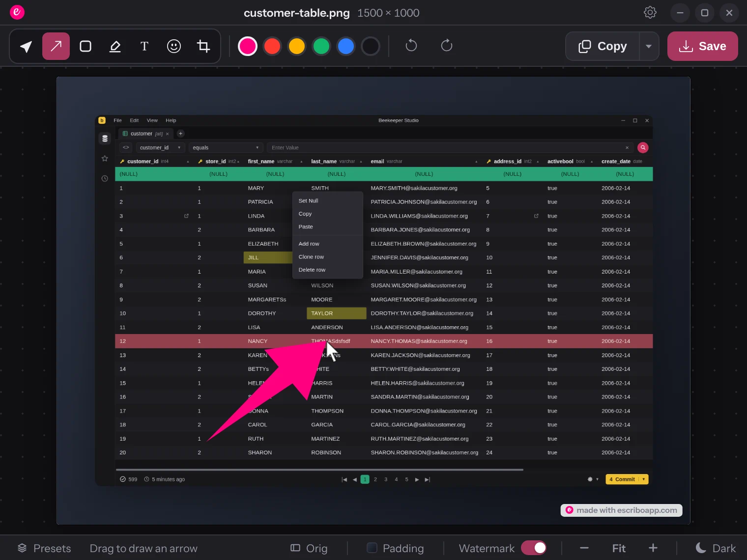Open the settings gear
This screenshot has width=747, height=560.
point(650,12)
